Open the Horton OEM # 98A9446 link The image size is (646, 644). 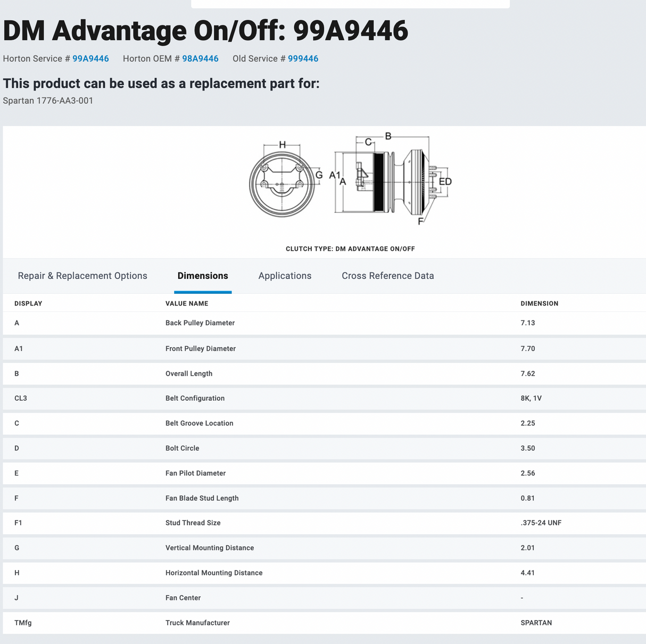click(200, 59)
